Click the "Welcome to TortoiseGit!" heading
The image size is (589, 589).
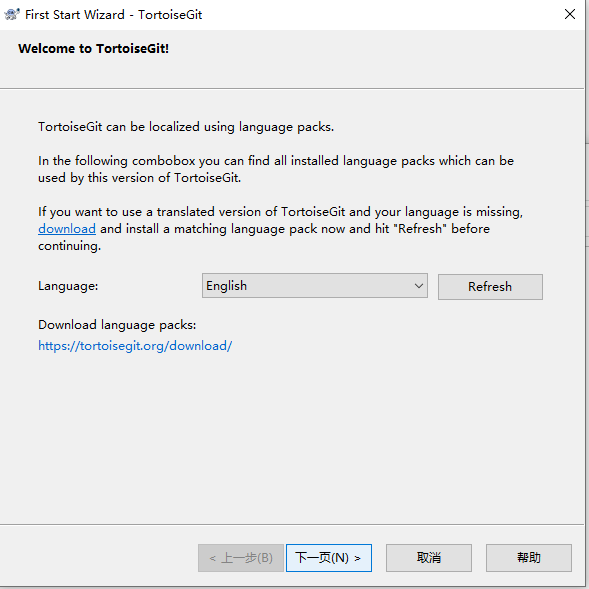pyautogui.click(x=94, y=49)
